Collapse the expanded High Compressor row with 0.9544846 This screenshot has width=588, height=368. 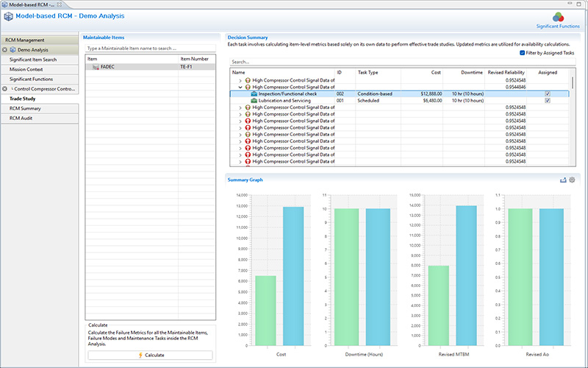click(240, 87)
